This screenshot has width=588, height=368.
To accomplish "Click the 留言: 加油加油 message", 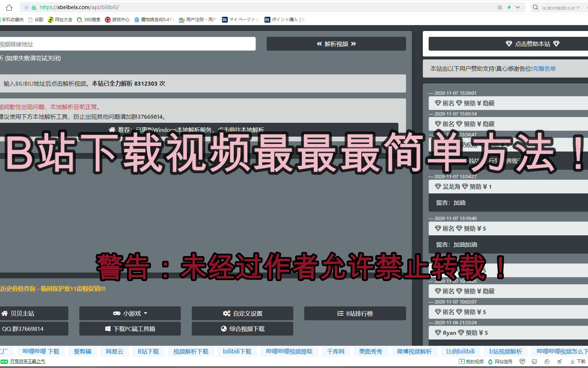I will point(508,244).
